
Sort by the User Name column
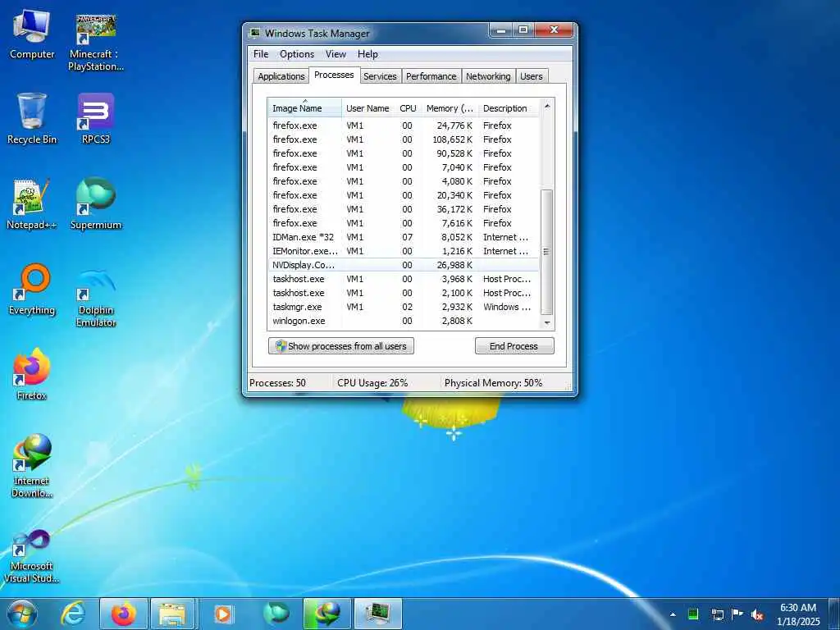point(367,107)
